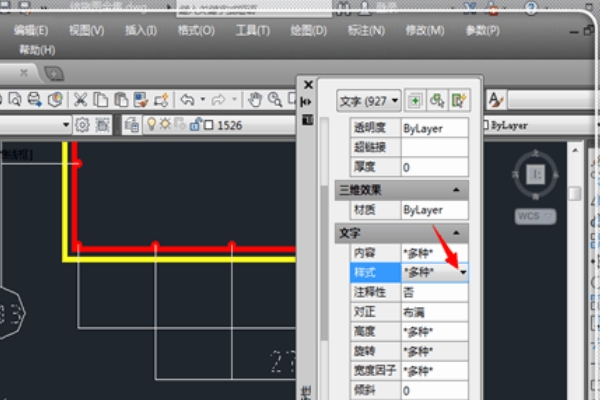The image size is (600, 400).
Task: Click the text style brush icon
Action: 496,100
